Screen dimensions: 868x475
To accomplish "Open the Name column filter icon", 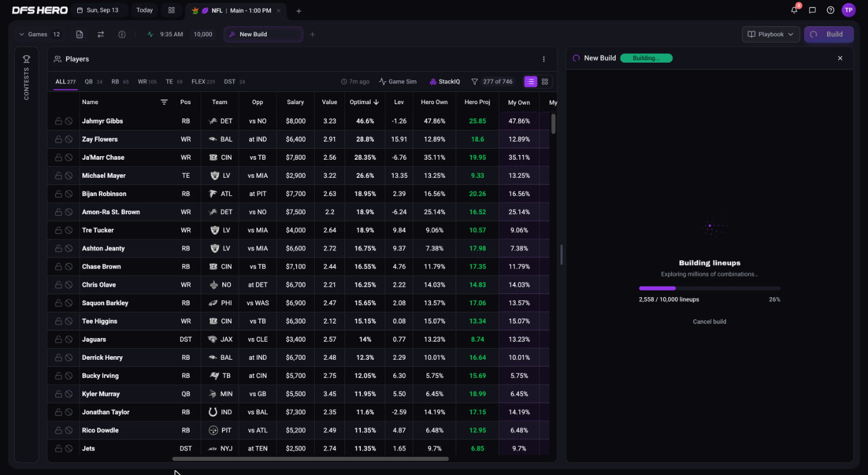I will click(x=164, y=102).
